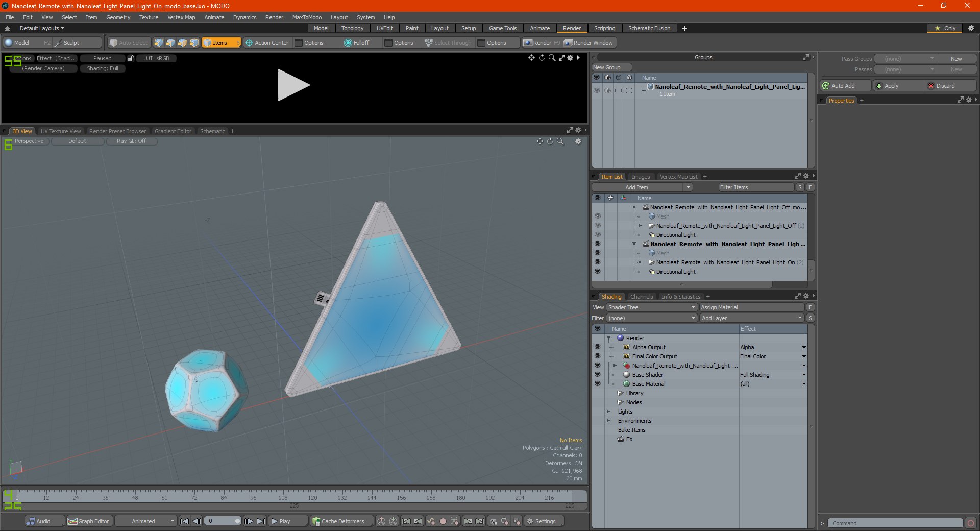Viewport: 980px width, 531px height.
Task: Open Graph Editor from bottom bar
Action: click(88, 521)
